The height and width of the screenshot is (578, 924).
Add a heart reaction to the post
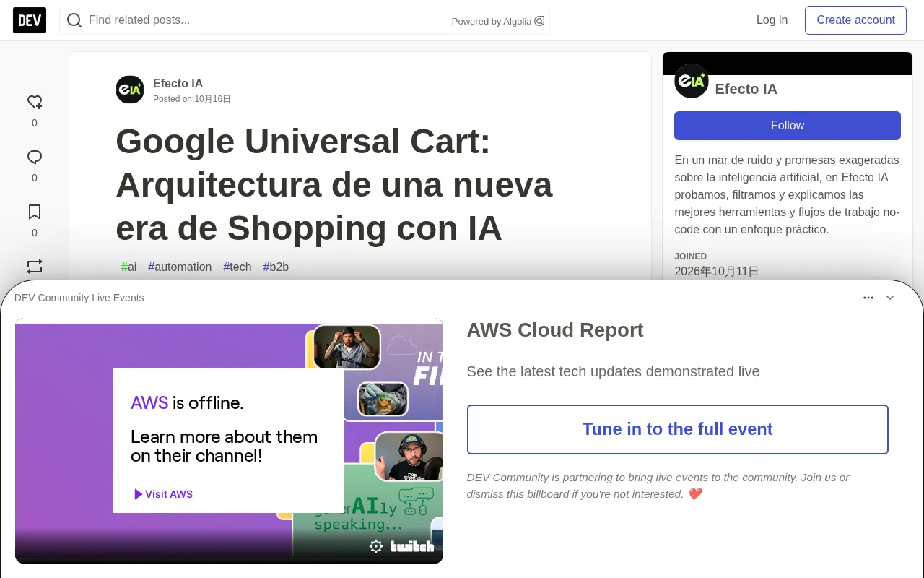[x=35, y=102]
